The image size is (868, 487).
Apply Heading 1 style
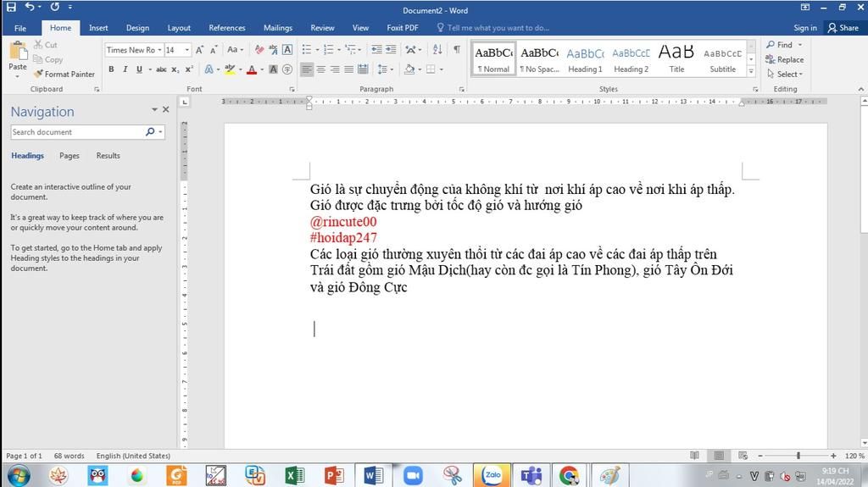pyautogui.click(x=585, y=58)
